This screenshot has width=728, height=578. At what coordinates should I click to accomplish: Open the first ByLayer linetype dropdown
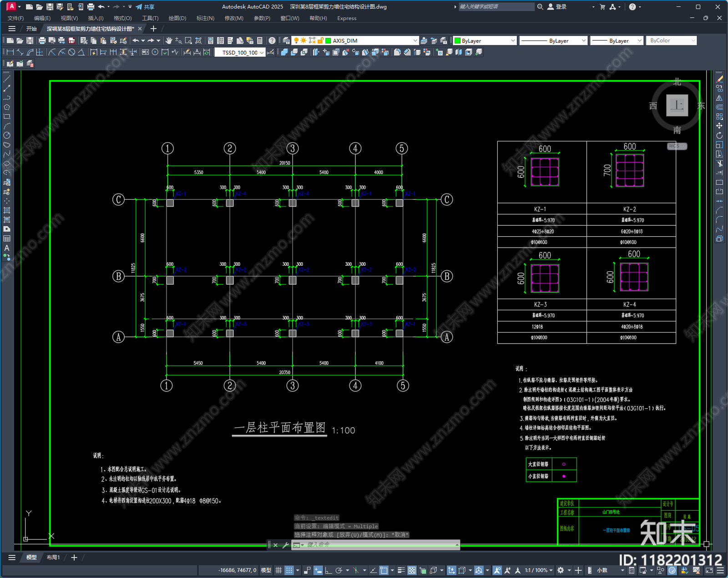(553, 41)
